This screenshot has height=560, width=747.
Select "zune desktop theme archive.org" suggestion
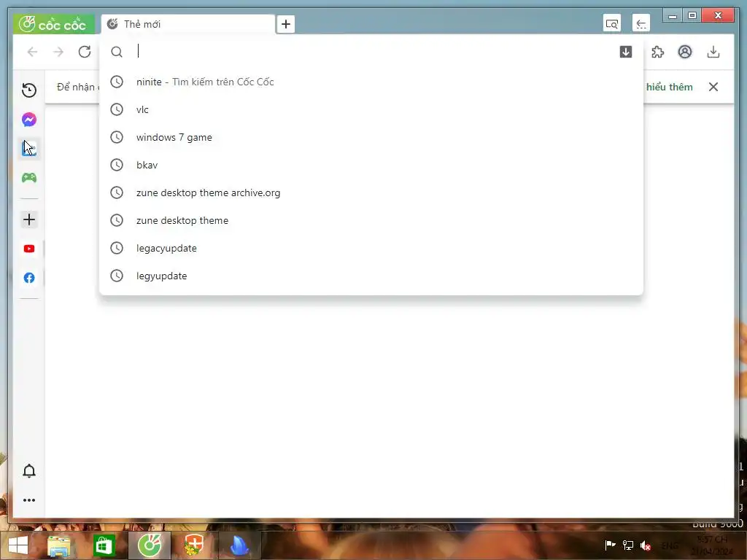[371, 192]
